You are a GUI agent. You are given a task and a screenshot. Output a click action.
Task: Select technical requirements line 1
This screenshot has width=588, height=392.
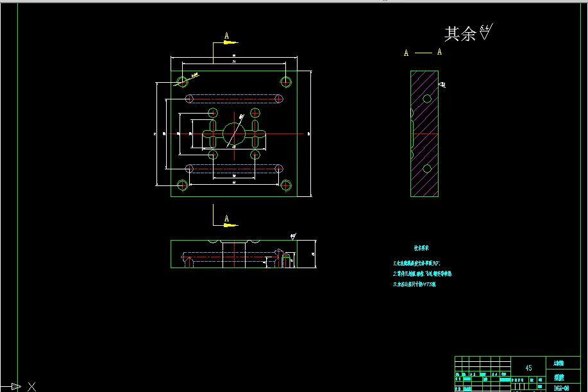[416, 263]
